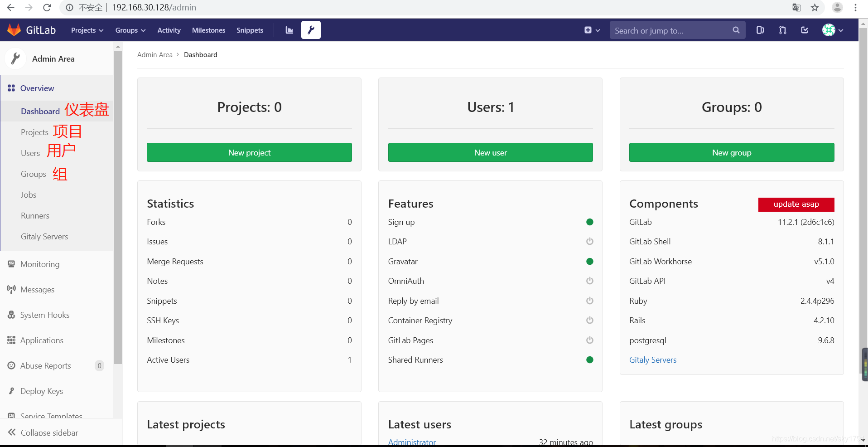Open Activity in the top navbar
This screenshot has height=447, width=868.
click(x=169, y=30)
